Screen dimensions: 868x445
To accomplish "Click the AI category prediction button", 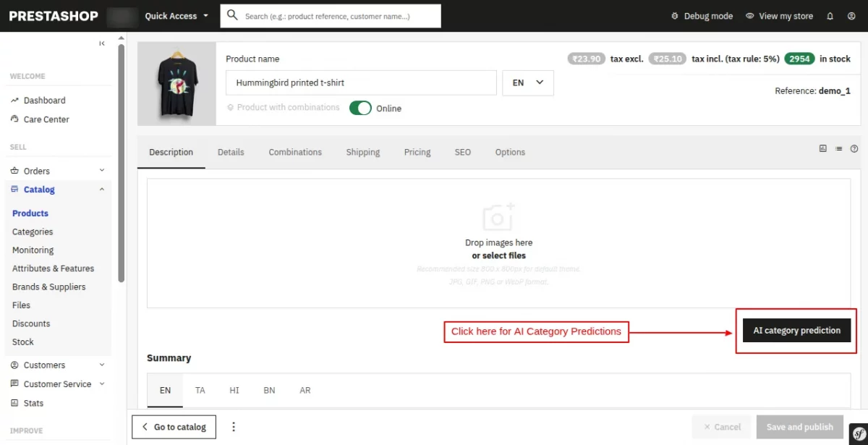I will pos(796,330).
